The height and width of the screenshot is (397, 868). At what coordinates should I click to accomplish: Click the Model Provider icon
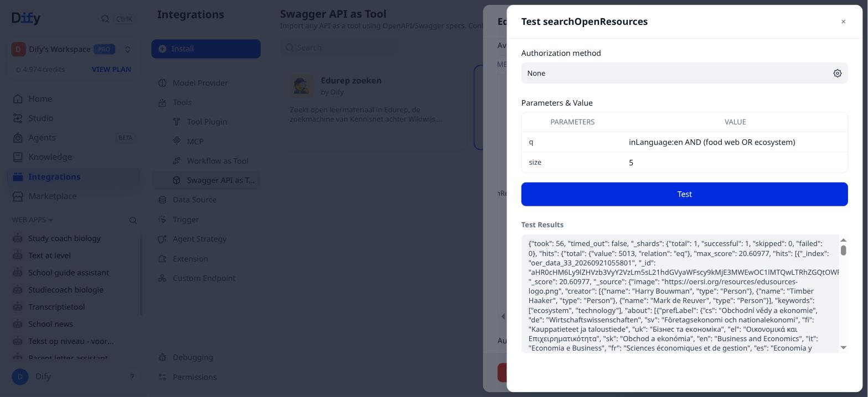click(162, 83)
